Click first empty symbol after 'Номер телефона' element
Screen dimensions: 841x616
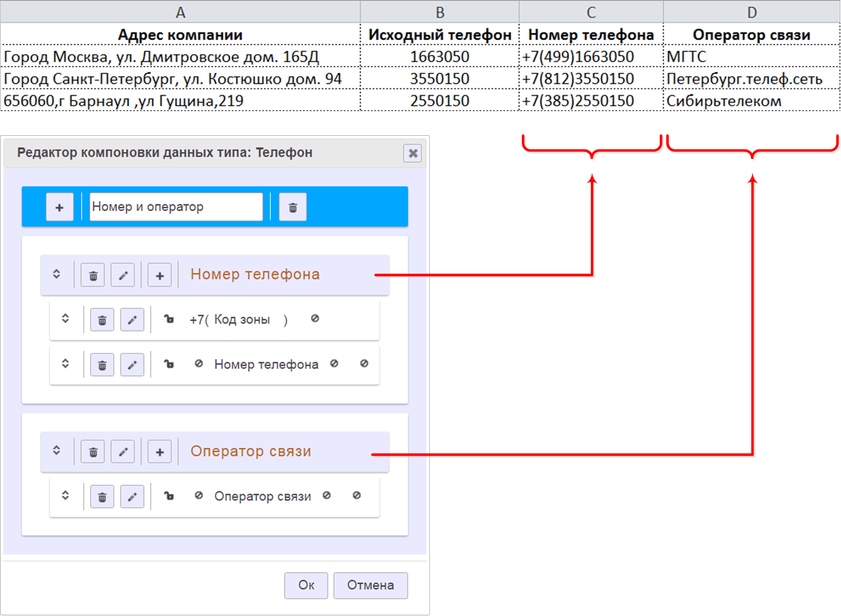[x=334, y=364]
